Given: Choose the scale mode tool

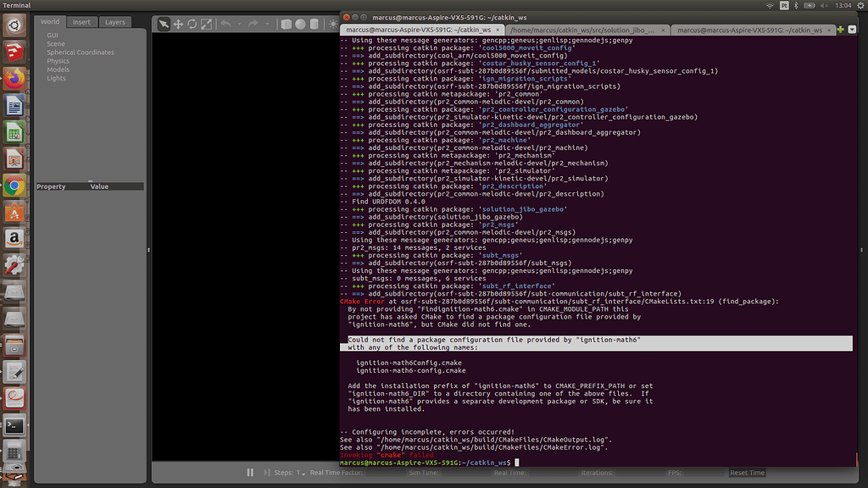Looking at the screenshot, I should 207,24.
